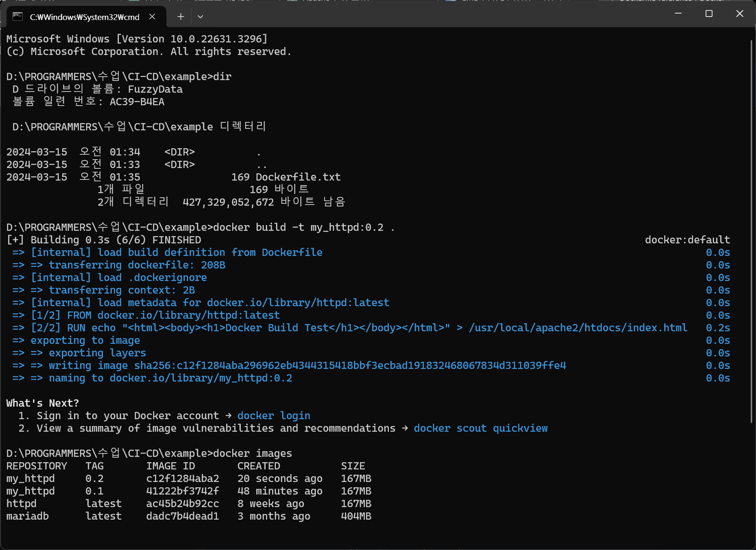
Task: Click 'transferring dockerfile: 208B' line
Action: tap(119, 265)
